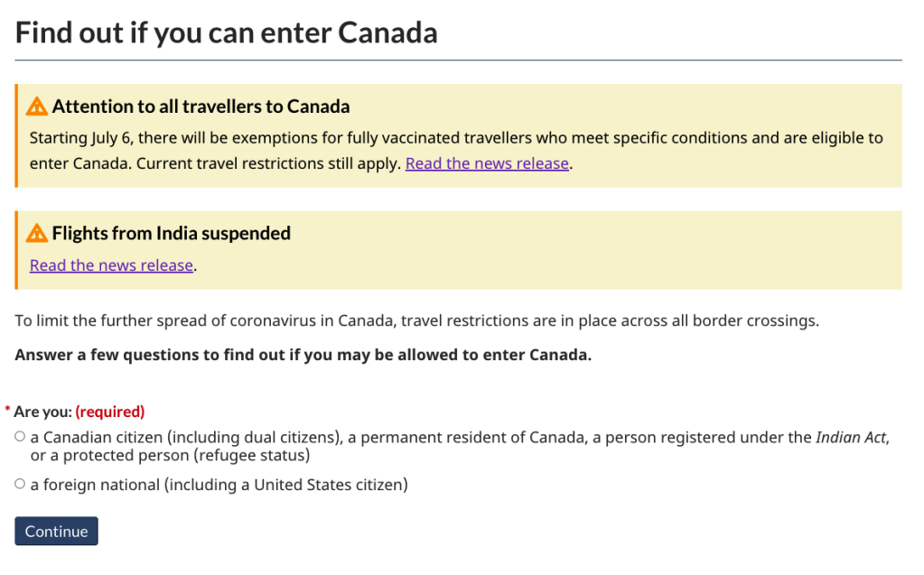The image size is (924, 575).
Task: Click the 'Flights from India suspended' heading text
Action: [x=171, y=234]
